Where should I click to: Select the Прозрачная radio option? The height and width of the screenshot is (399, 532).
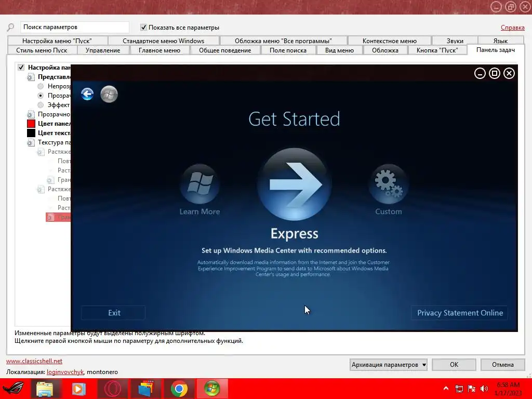pyautogui.click(x=41, y=96)
